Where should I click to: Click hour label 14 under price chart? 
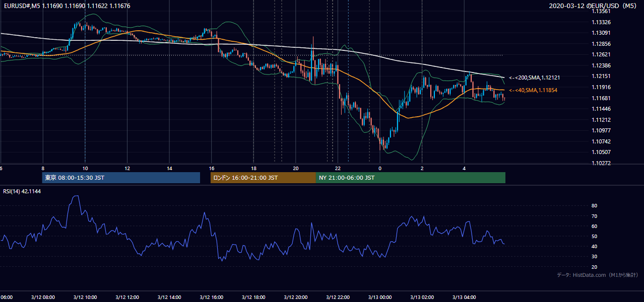(x=169, y=169)
